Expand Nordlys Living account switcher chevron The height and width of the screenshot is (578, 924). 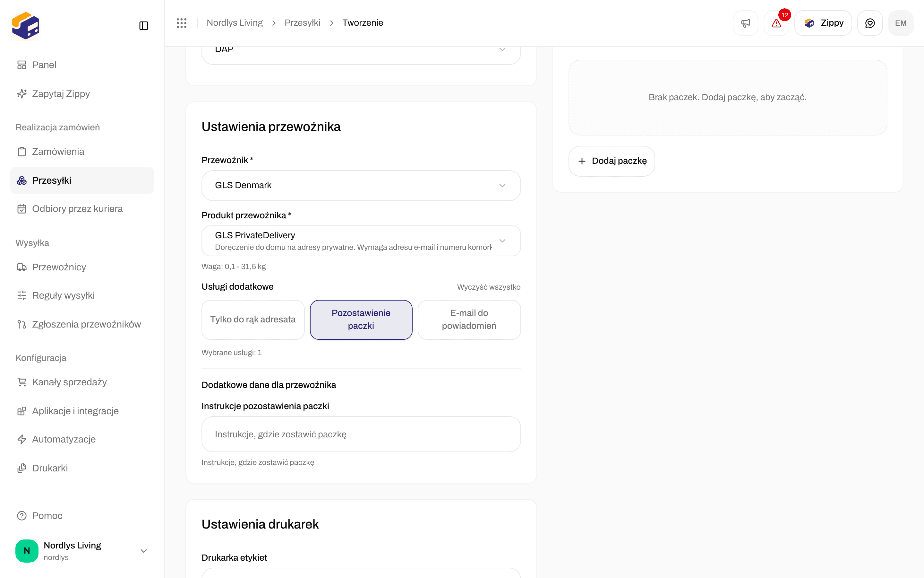tap(143, 551)
